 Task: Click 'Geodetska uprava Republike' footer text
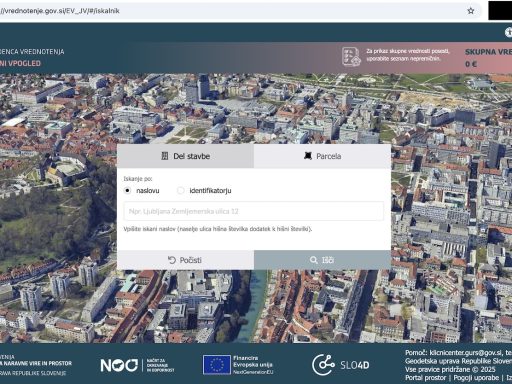tap(458, 361)
